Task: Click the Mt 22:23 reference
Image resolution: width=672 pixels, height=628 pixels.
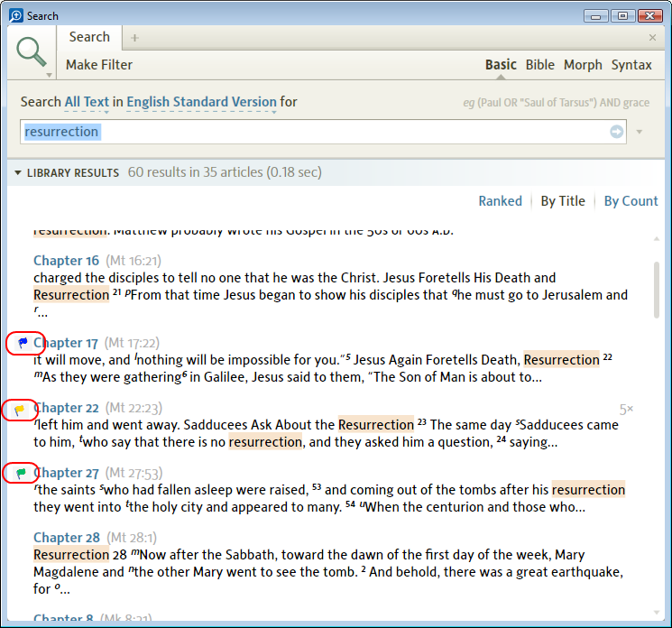Action: (x=133, y=408)
